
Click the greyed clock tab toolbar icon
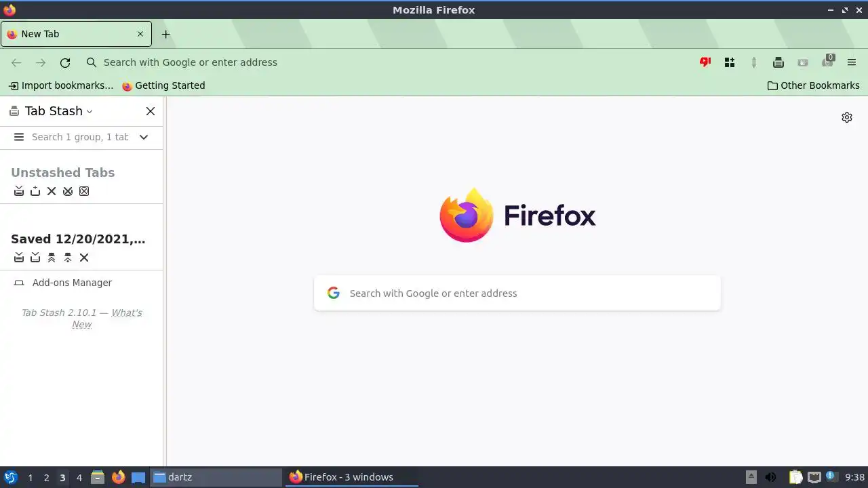coord(803,62)
